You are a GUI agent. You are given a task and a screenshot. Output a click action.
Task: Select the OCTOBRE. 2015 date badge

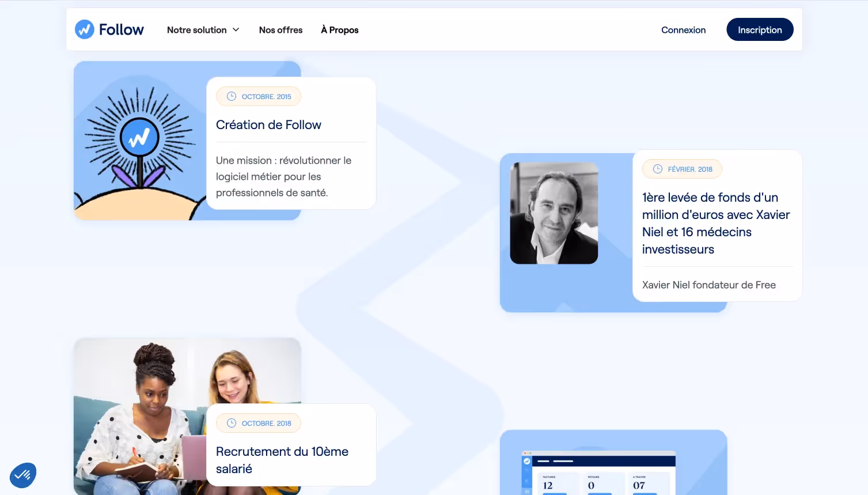[x=259, y=96]
